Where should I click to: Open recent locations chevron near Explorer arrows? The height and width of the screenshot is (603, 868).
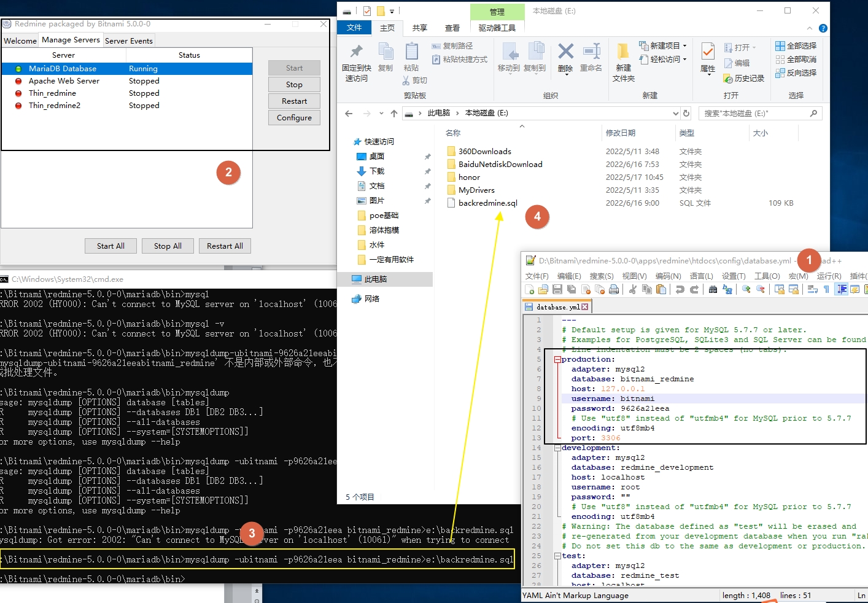pos(381,114)
